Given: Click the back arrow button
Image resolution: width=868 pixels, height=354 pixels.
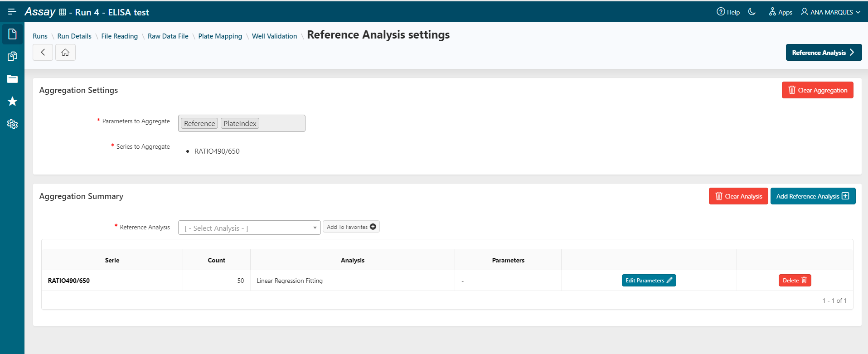Looking at the screenshot, I should click(x=43, y=52).
